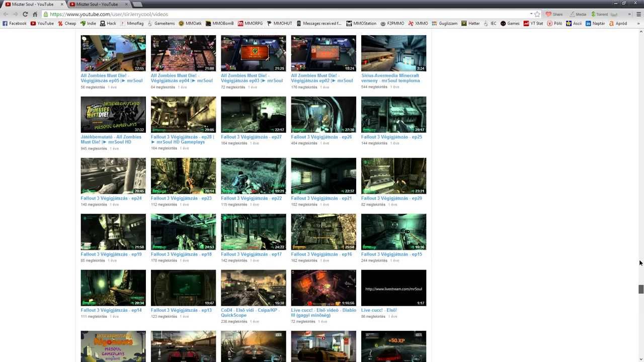644x362 pixels.
Task: Open the MMOHUT bookmark
Action: coord(279,23)
